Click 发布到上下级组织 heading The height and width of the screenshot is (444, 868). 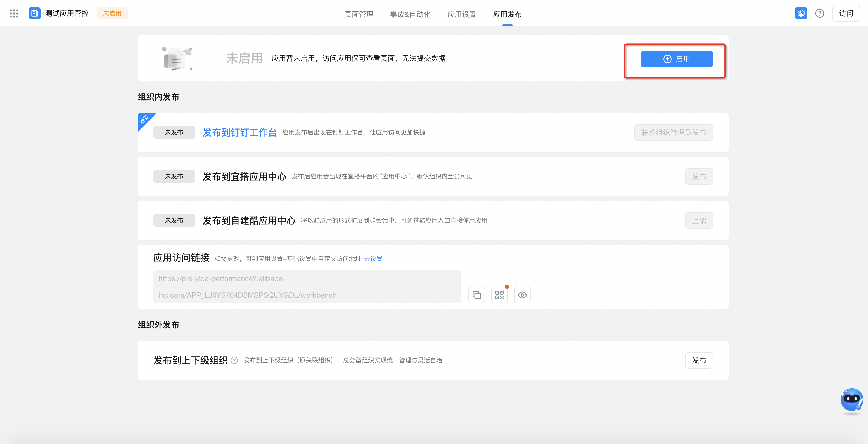pyautogui.click(x=191, y=360)
